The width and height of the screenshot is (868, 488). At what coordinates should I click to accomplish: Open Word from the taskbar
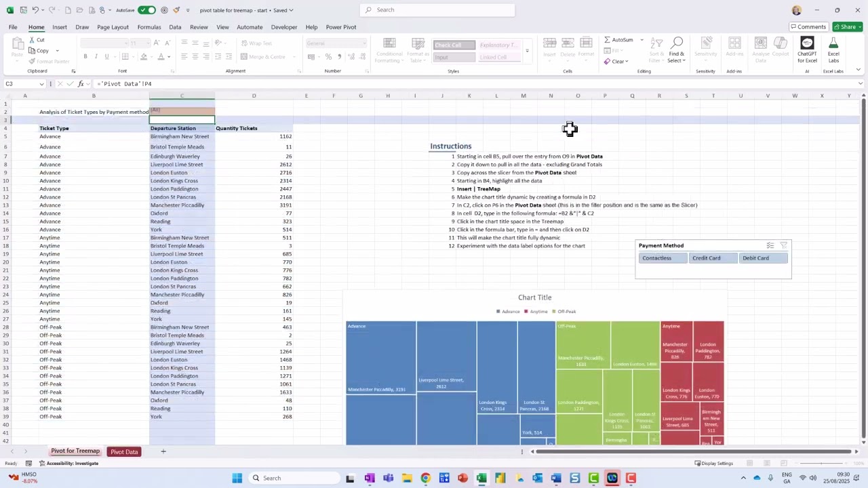[556, 479]
